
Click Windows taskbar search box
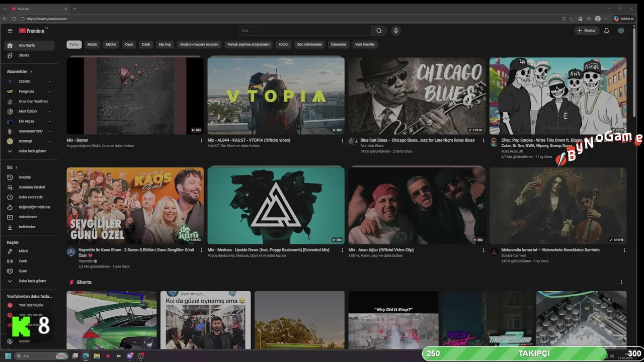point(41,356)
